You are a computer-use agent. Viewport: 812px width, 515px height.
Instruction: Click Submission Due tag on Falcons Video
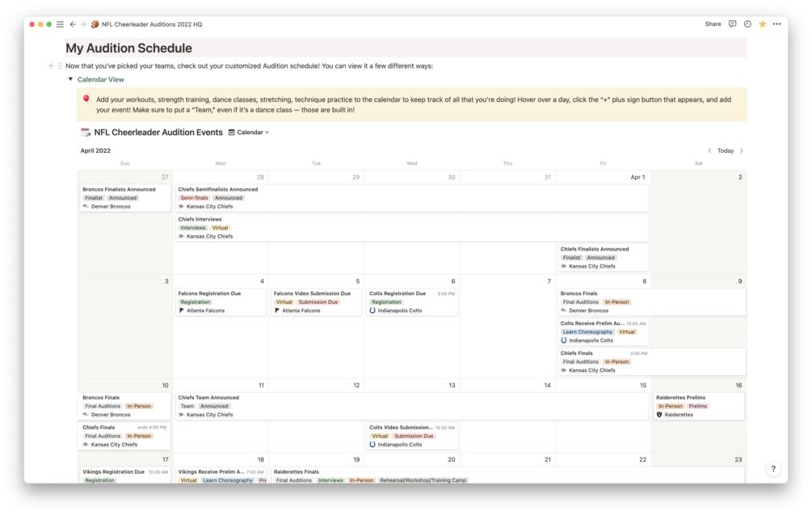(318, 302)
